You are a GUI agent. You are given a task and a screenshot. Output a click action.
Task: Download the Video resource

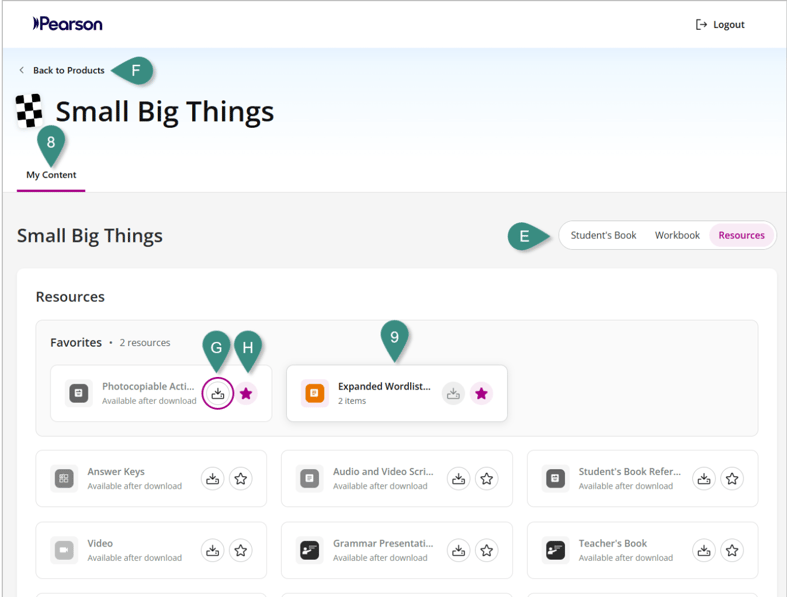(213, 550)
